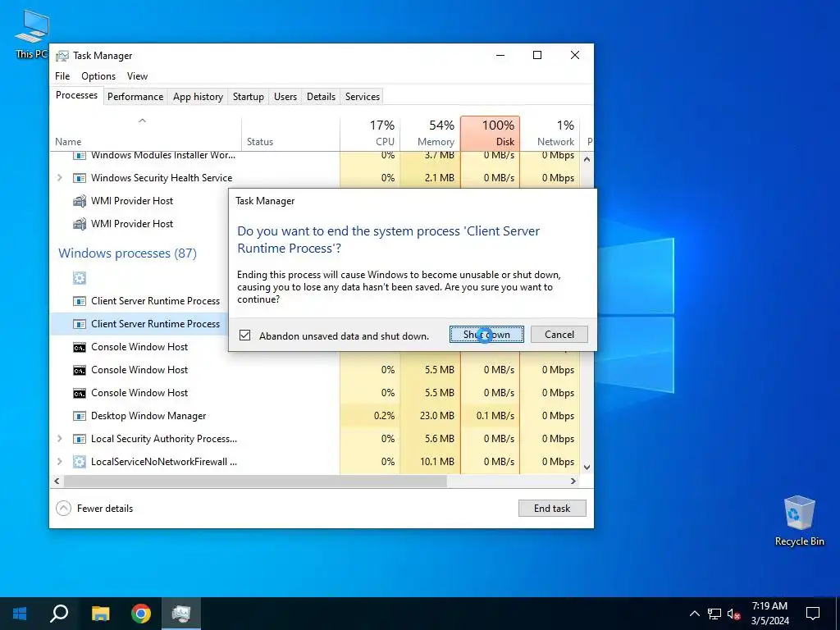Show hidden system tray icons

point(694,614)
